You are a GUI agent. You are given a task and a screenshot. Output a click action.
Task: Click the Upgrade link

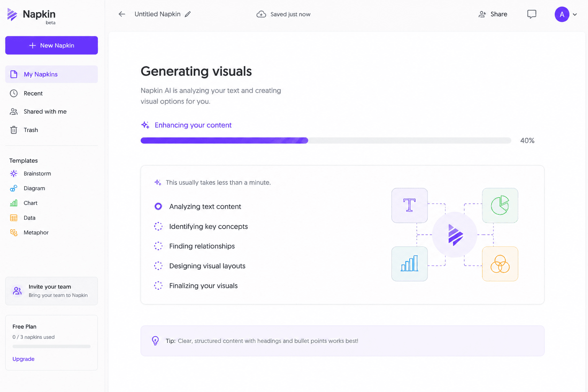tap(23, 359)
